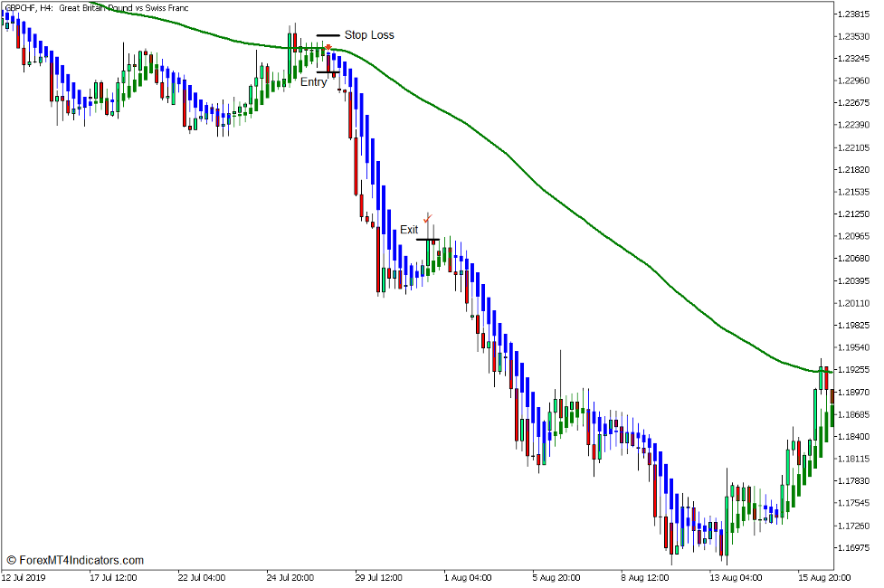The height and width of the screenshot is (588, 884).
Task: Click price level 1.17830 on the axis
Action: [853, 481]
